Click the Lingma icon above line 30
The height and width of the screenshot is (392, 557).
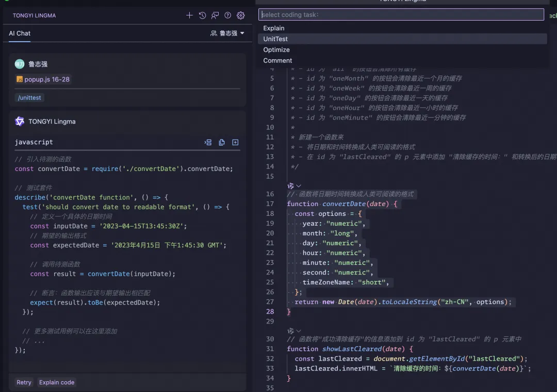[x=290, y=331]
